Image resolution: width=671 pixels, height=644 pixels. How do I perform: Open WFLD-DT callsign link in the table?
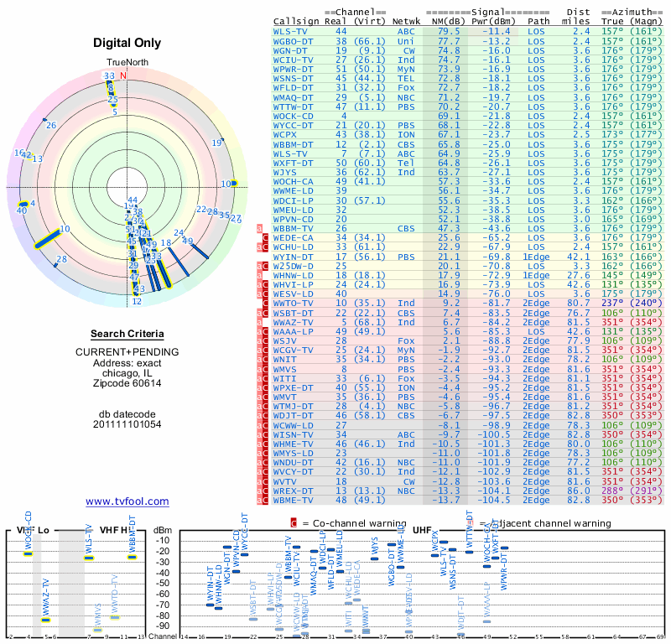293,88
